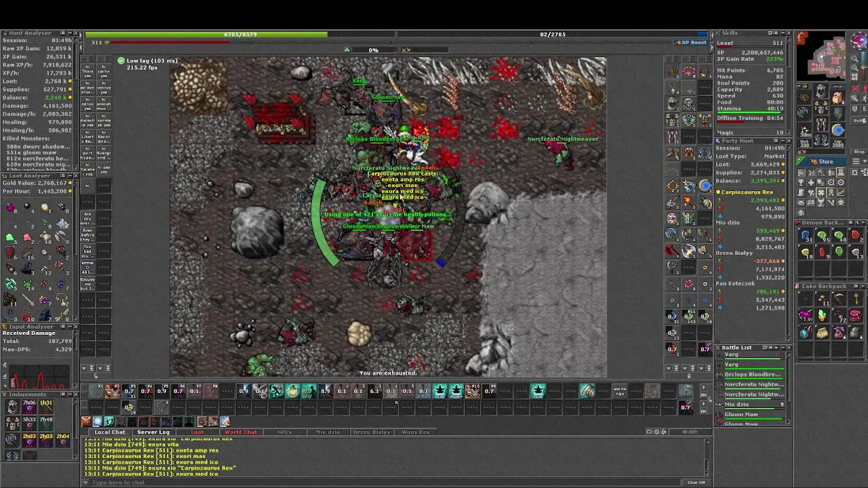The image size is (868, 488).
Task: Click the imbuement slot showing 1h31
Action: point(46,406)
